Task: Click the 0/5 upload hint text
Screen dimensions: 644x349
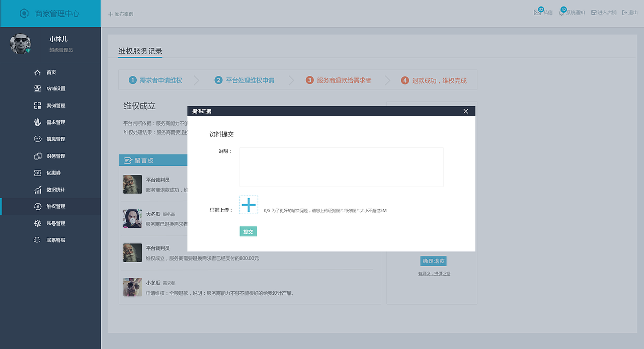Action: click(325, 211)
